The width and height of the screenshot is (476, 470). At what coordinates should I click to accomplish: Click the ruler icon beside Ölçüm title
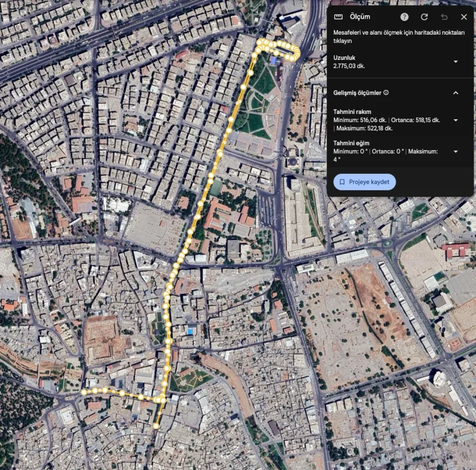(x=338, y=17)
